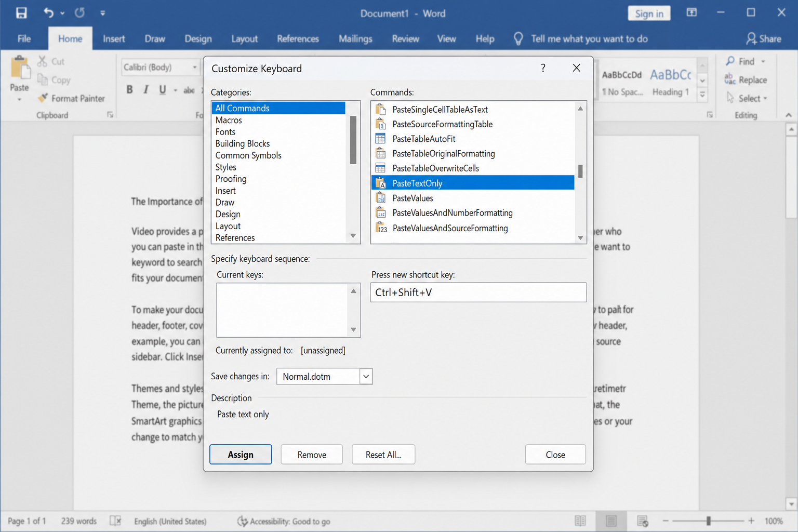Click the Paste clipboard icon
This screenshot has width=798, height=532.
[20, 68]
